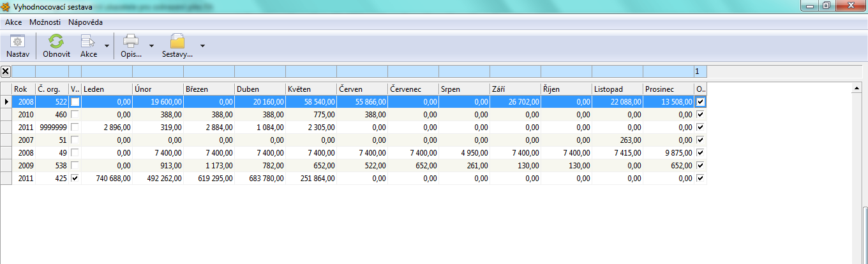The image size is (868, 264).
Task: Select the cell 913,00
Action: (x=158, y=166)
